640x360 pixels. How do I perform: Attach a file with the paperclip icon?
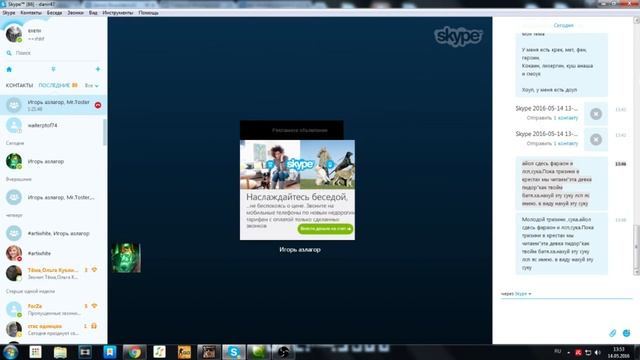pos(613,333)
